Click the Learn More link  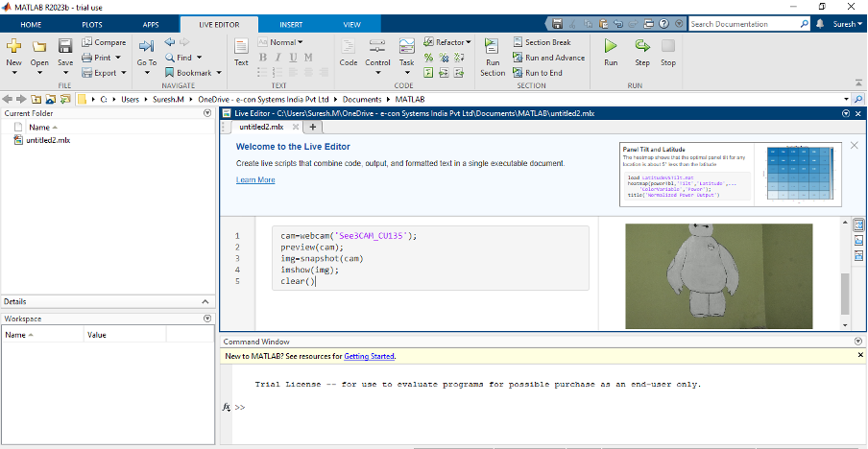tap(255, 179)
